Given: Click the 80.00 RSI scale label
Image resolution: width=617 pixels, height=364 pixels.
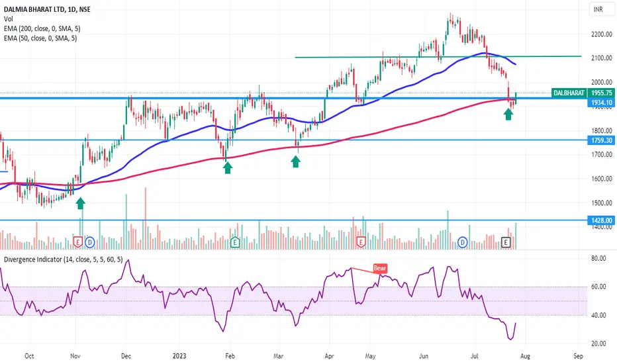Looking at the screenshot, I should 598,259.
